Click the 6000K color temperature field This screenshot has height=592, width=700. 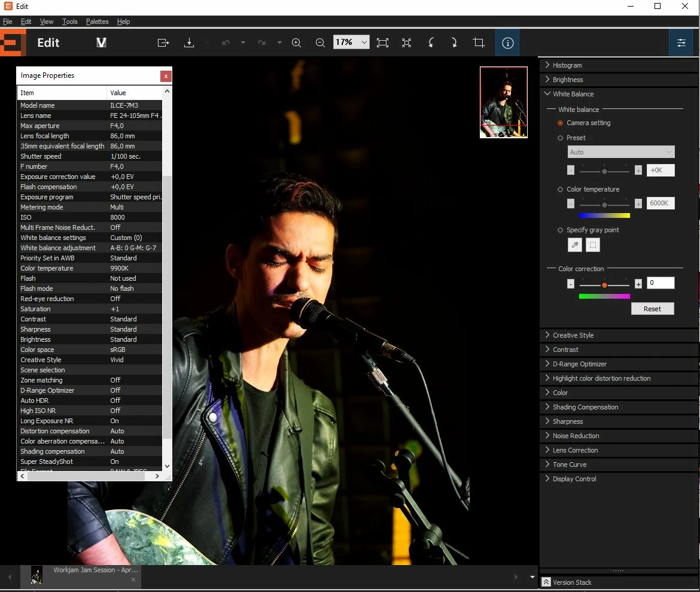click(x=661, y=204)
